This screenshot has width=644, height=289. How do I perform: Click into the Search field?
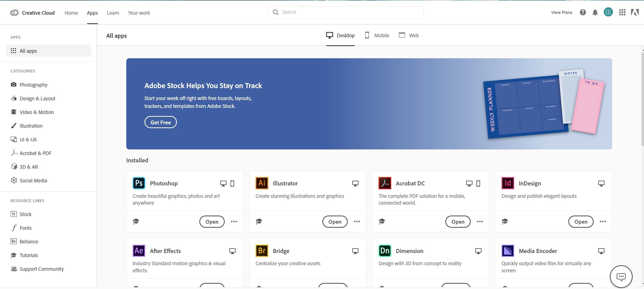pos(349,12)
